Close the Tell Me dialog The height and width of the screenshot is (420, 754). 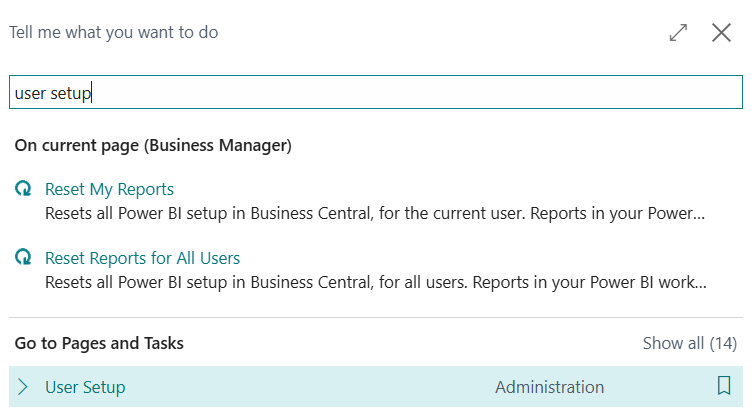tap(721, 32)
